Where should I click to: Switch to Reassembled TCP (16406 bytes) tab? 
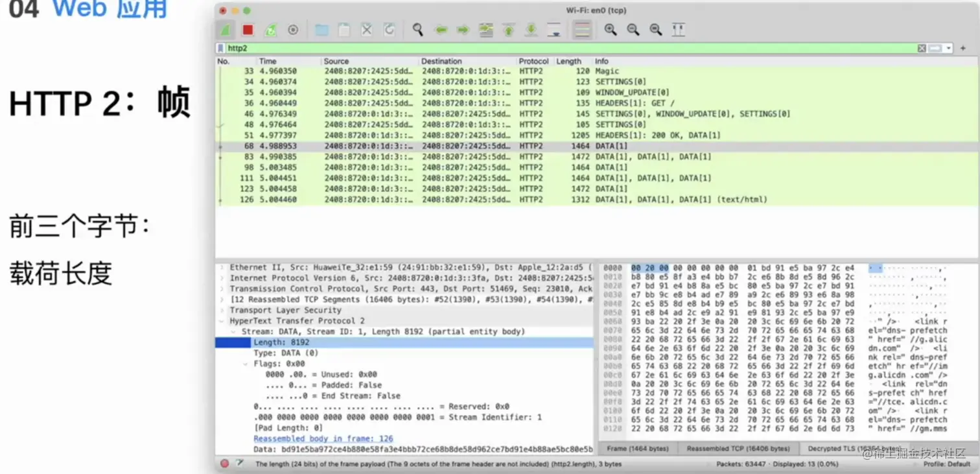pyautogui.click(x=738, y=448)
